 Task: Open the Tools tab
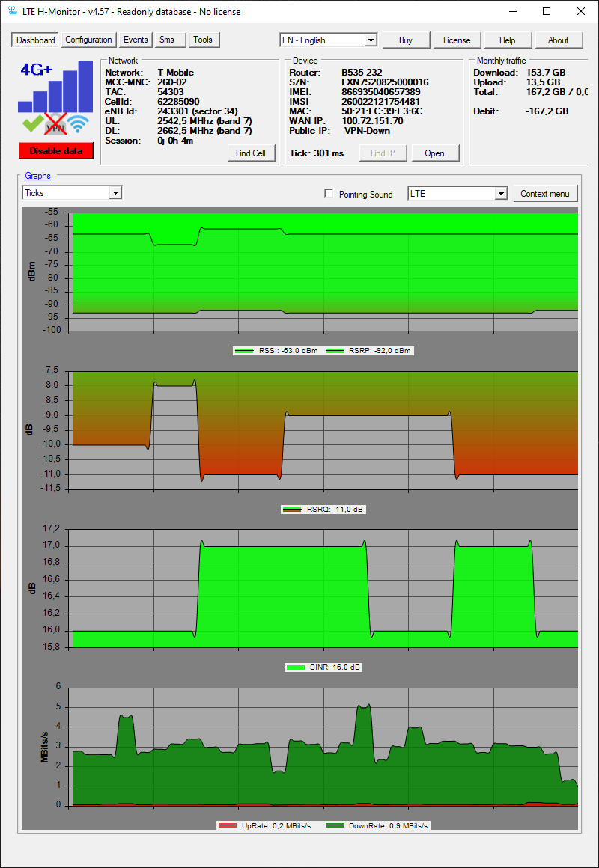[x=203, y=40]
